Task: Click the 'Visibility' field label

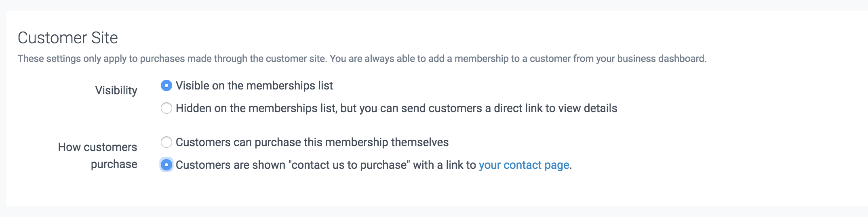Action: click(116, 90)
